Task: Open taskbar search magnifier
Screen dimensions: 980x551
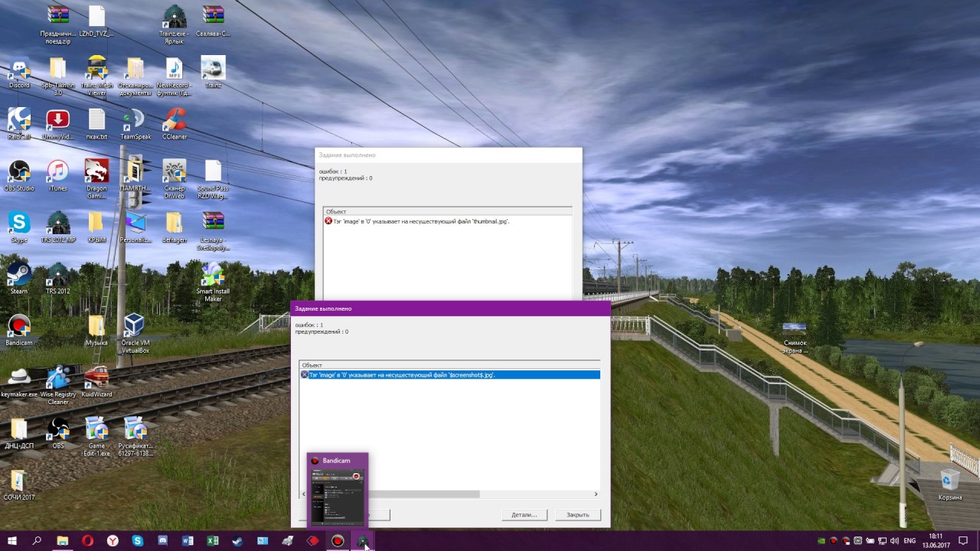Action: pos(37,541)
